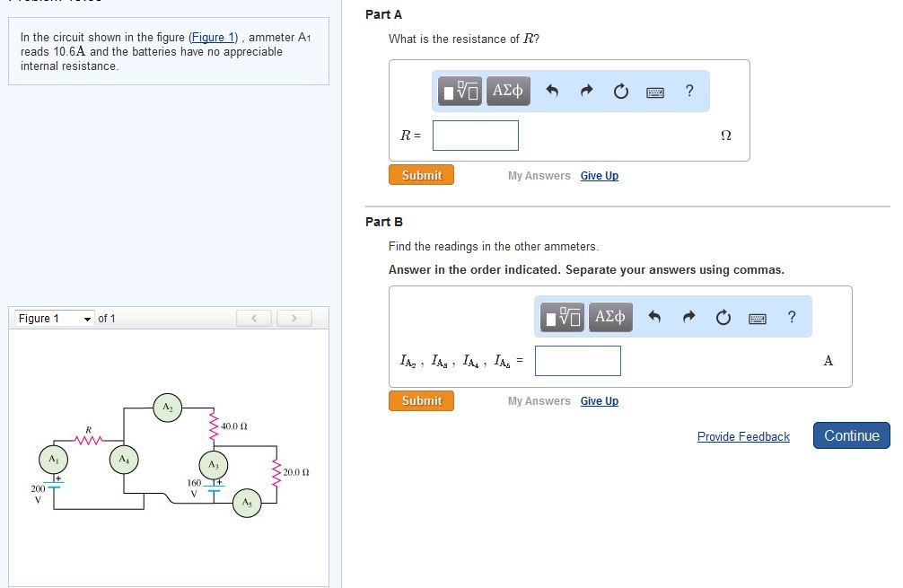Image resolution: width=903 pixels, height=588 pixels.
Task: Reset the Part B answer field
Action: click(723, 316)
